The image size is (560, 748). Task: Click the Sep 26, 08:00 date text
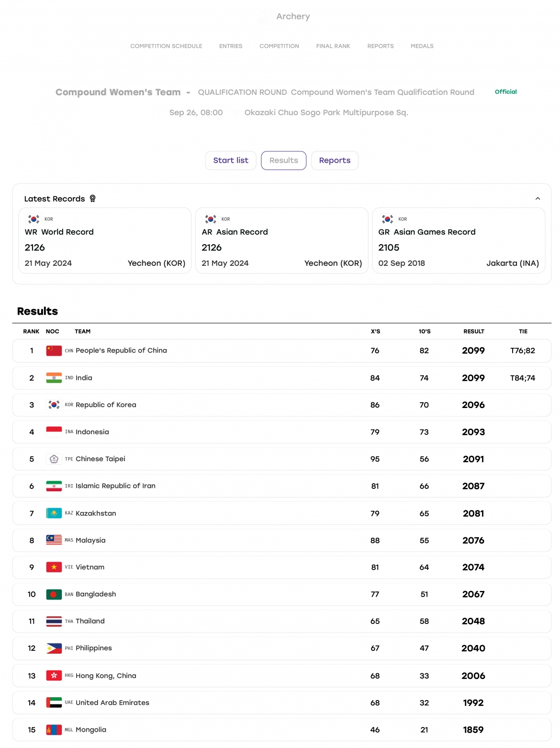click(x=196, y=113)
